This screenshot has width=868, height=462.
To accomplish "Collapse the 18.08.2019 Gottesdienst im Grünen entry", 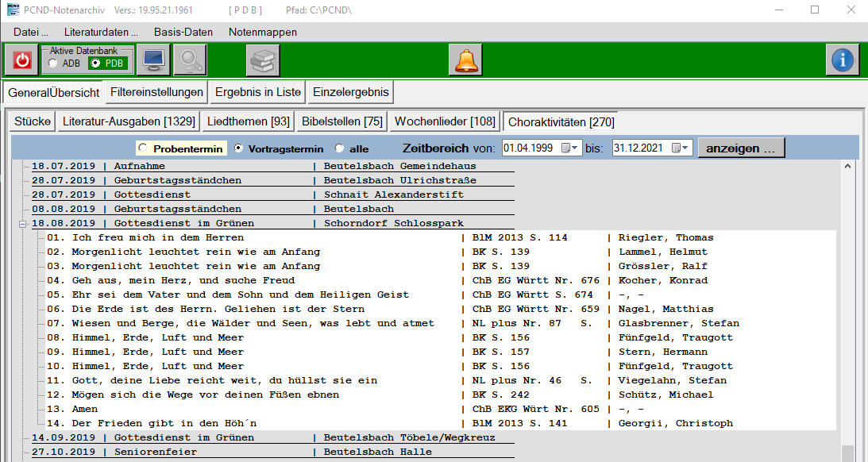I will click(23, 224).
